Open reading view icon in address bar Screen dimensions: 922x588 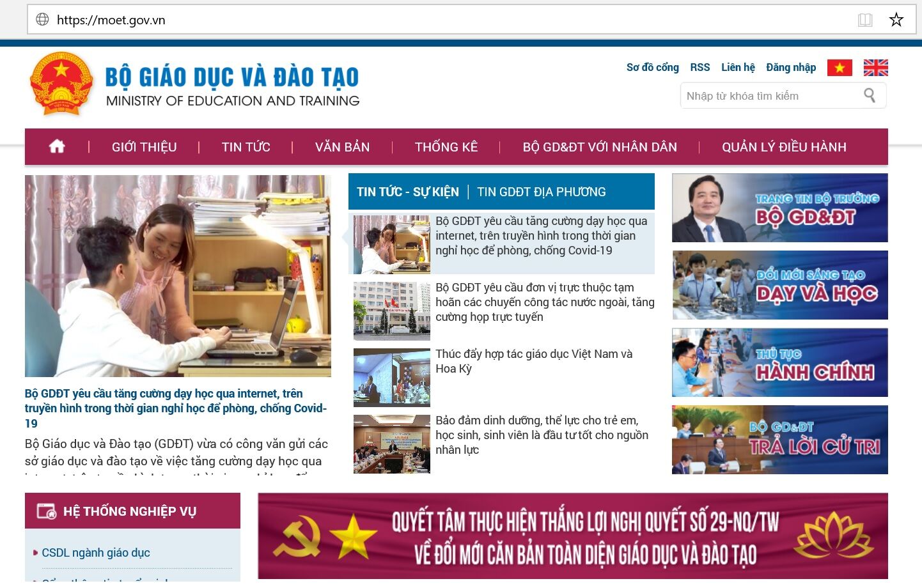pyautogui.click(x=865, y=20)
